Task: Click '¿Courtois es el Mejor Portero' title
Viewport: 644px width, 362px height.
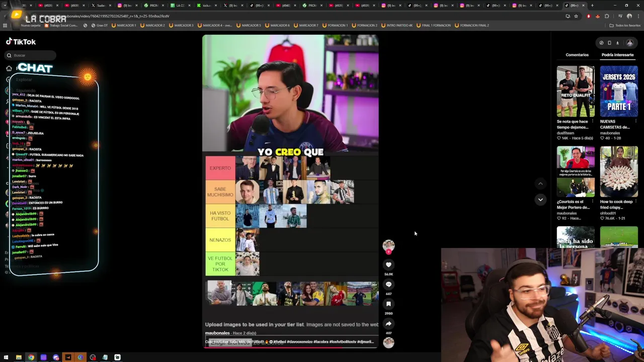Action: pyautogui.click(x=573, y=204)
